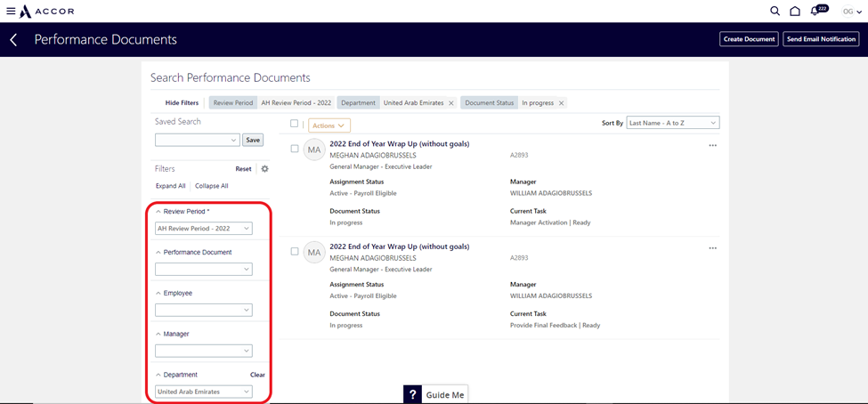Click MA avatar of Provide Final Feedback document

pyautogui.click(x=314, y=253)
